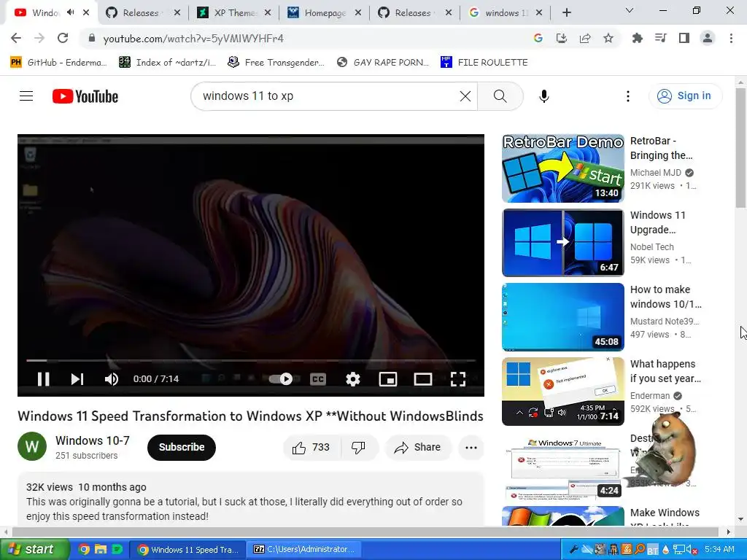This screenshot has height=560, width=747.
Task: Subscribe to Windows 10-7 channel
Action: [x=182, y=448]
